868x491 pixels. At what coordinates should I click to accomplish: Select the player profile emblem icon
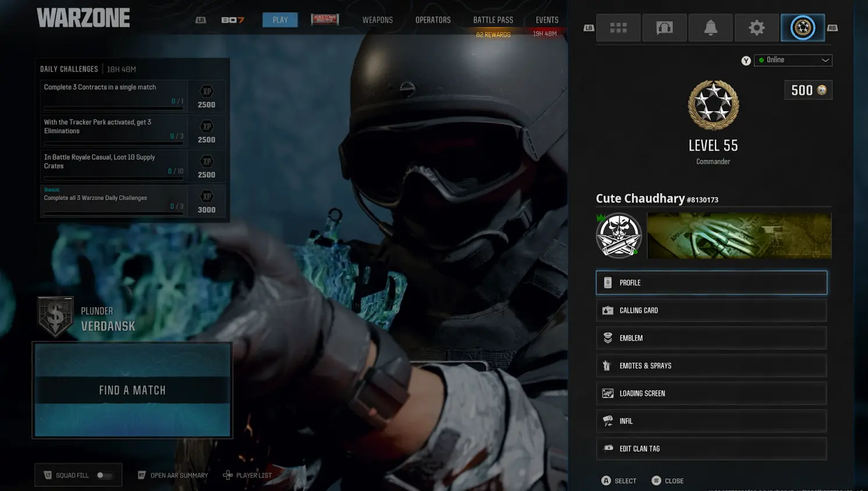pos(802,27)
